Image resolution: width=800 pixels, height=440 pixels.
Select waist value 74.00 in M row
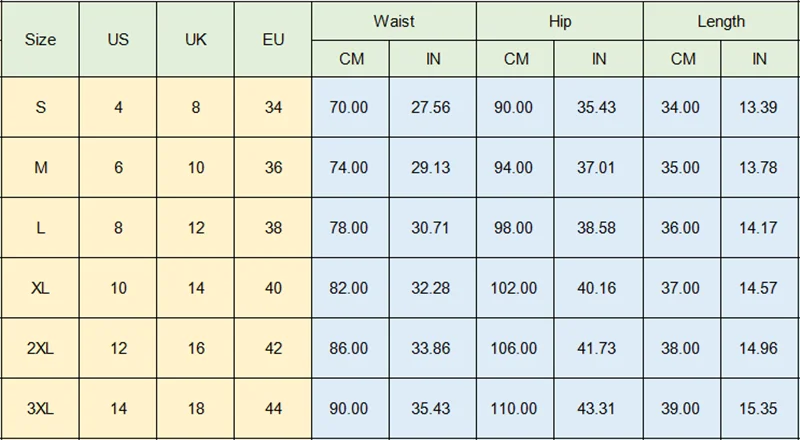point(349,168)
